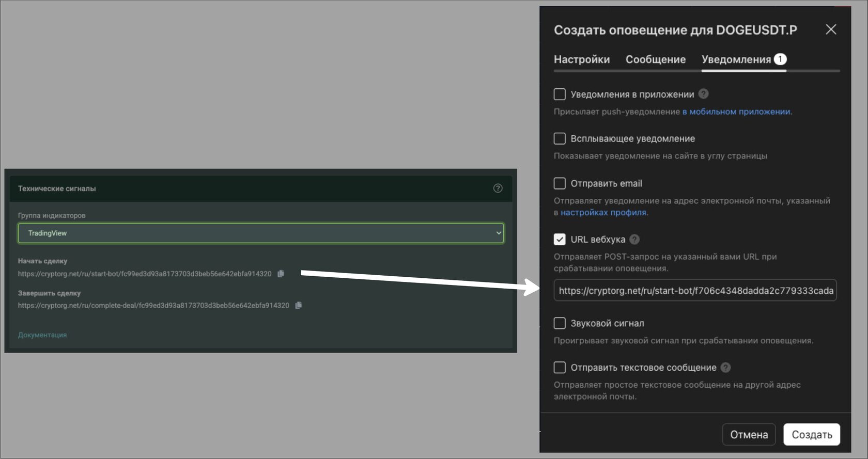Tick Отправить текстовое сообщение checkbox
Viewport: 868px width, 459px height.
tap(560, 368)
